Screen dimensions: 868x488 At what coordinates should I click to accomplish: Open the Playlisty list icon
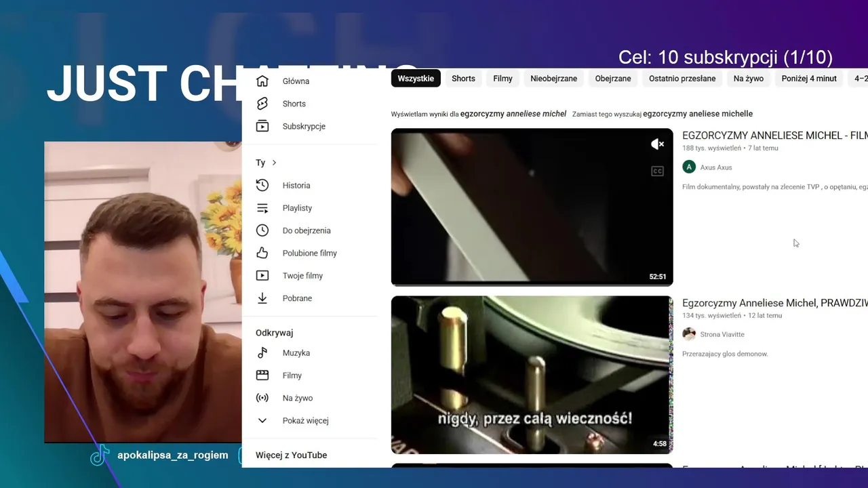tap(262, 208)
